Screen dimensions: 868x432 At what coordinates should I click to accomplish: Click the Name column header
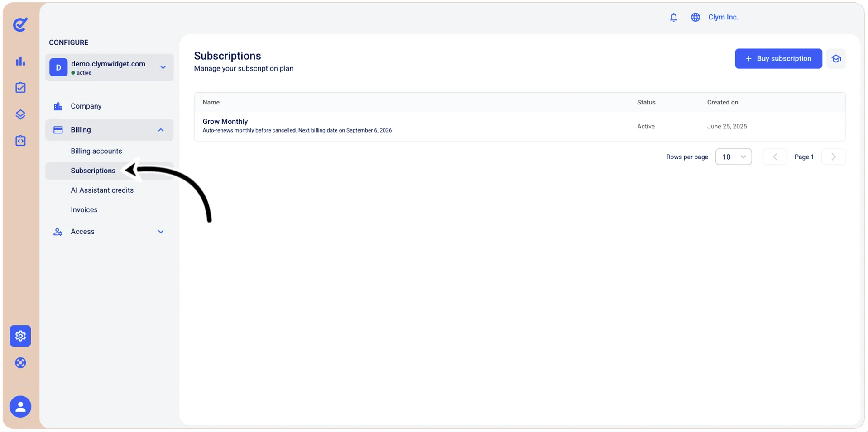(211, 102)
